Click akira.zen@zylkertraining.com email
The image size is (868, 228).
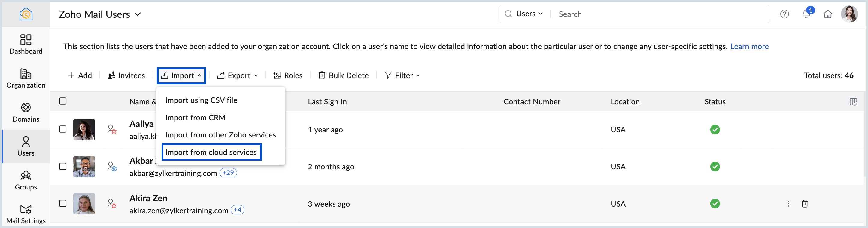179,211
